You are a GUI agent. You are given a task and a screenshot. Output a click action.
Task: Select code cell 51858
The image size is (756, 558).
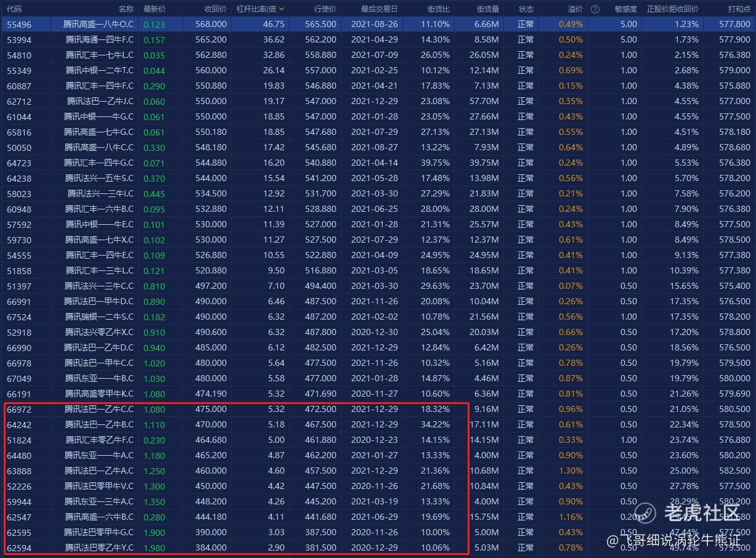point(19,270)
